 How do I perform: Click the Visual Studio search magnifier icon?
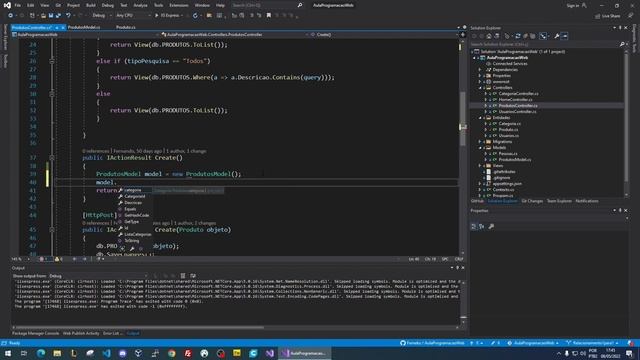click(300, 5)
